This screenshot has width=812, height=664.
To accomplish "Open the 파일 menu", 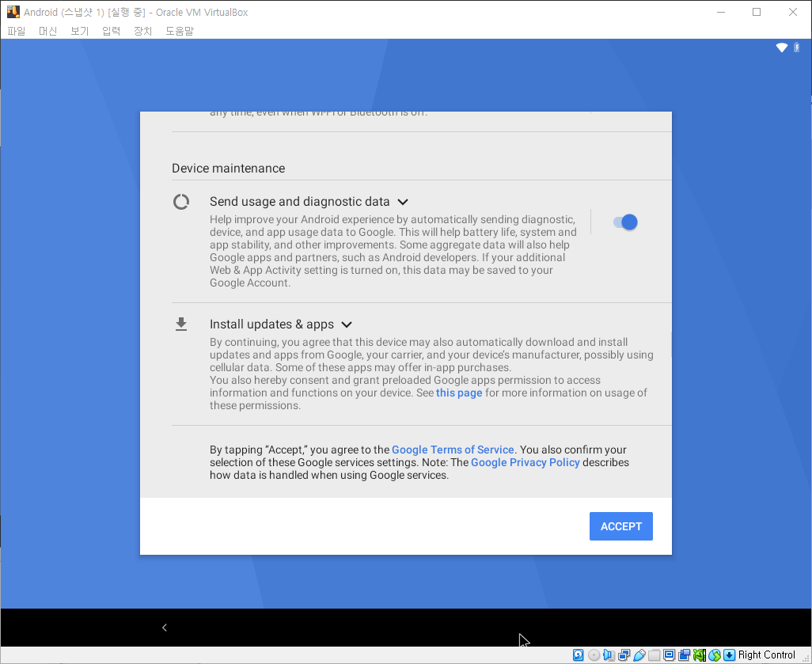I will click(x=17, y=31).
